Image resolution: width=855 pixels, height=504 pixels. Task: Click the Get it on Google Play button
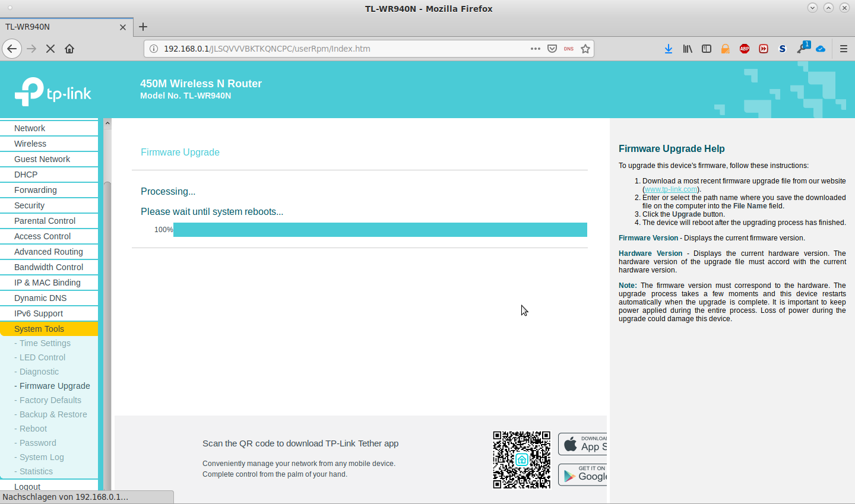[x=582, y=474]
